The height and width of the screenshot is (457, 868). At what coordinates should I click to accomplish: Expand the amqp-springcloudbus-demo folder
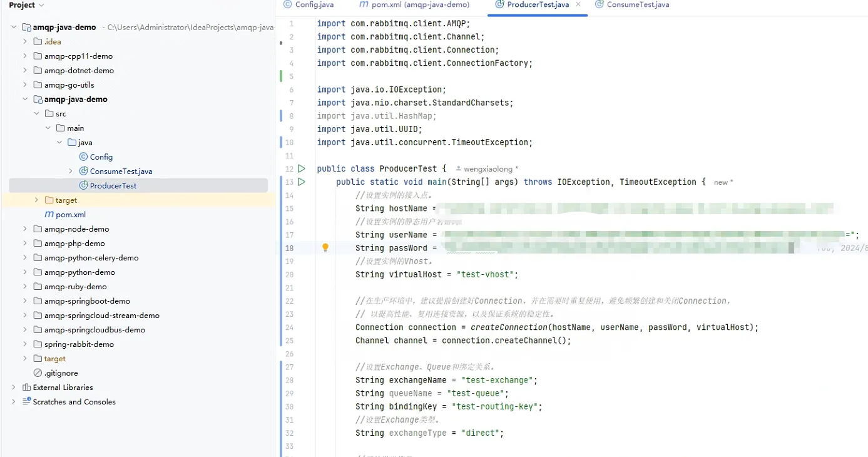tap(25, 330)
